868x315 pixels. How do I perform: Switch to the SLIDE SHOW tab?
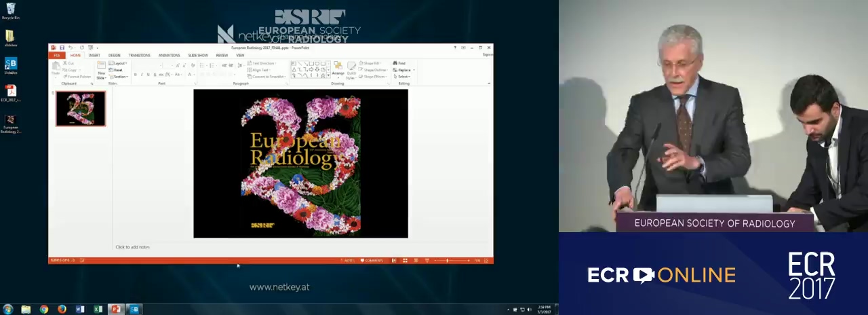click(198, 56)
